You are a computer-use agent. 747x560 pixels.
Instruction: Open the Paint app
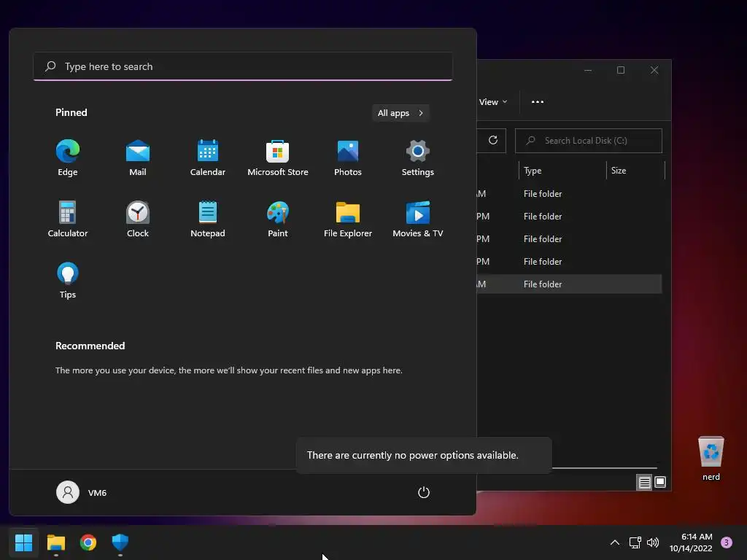278,219
